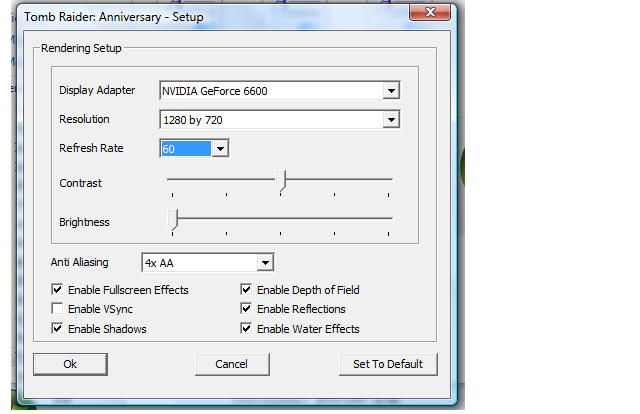The height and width of the screenshot is (414, 640).
Task: Close the Setup dialog with X
Action: [x=430, y=12]
